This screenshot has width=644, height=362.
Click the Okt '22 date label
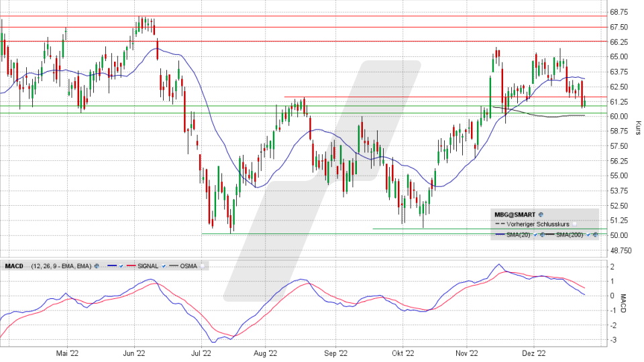click(403, 353)
